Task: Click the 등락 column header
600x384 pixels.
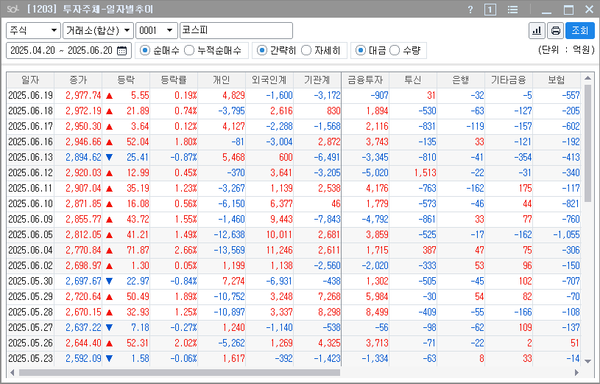Action: point(126,80)
